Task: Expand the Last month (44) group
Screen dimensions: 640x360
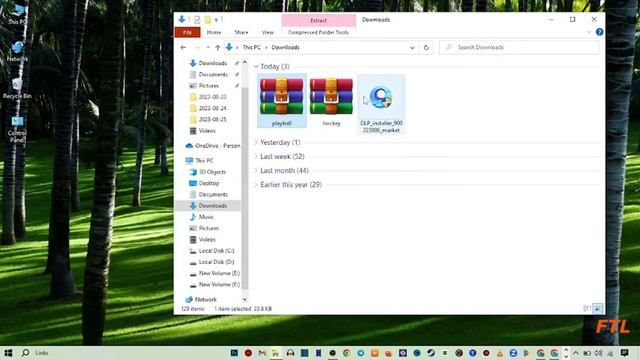Action: coord(256,171)
